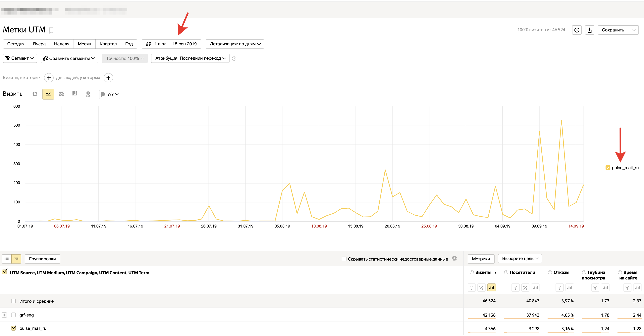Click the bookmark icon next to Метки UTM
Image resolution: width=644 pixels, height=336 pixels.
tap(51, 30)
